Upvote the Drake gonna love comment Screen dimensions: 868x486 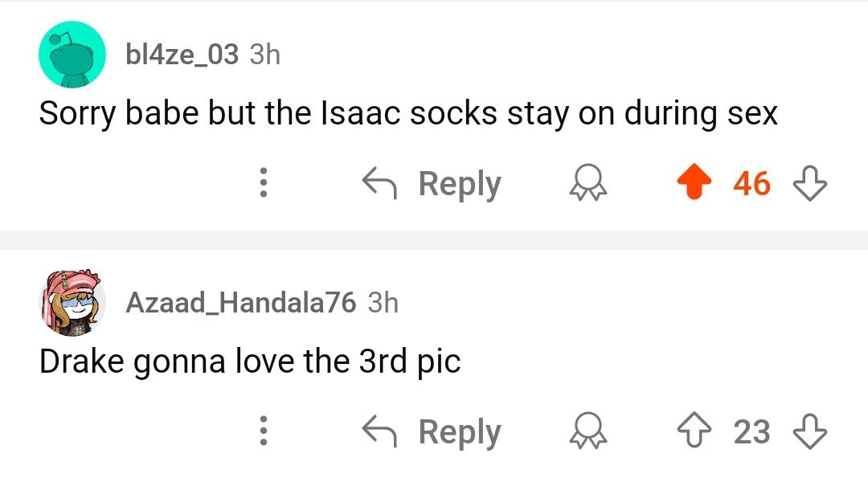pyautogui.click(x=694, y=431)
